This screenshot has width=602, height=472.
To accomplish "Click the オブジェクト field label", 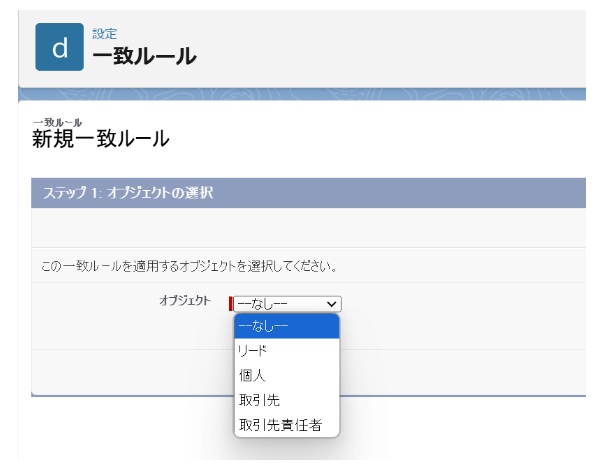I will [184, 300].
